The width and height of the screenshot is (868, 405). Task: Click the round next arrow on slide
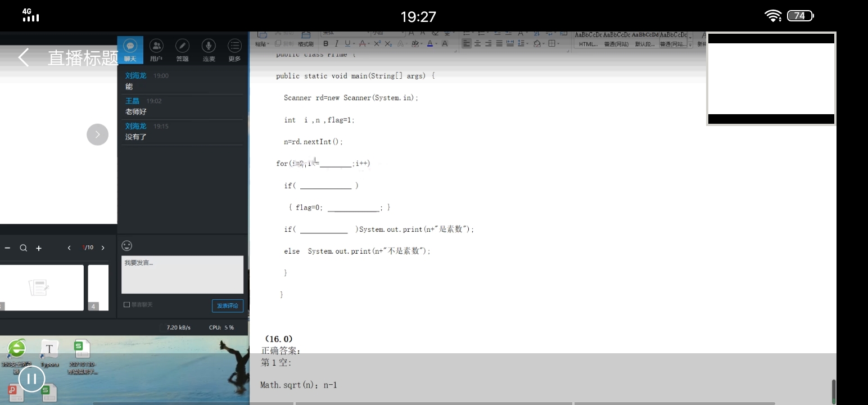pos(97,134)
